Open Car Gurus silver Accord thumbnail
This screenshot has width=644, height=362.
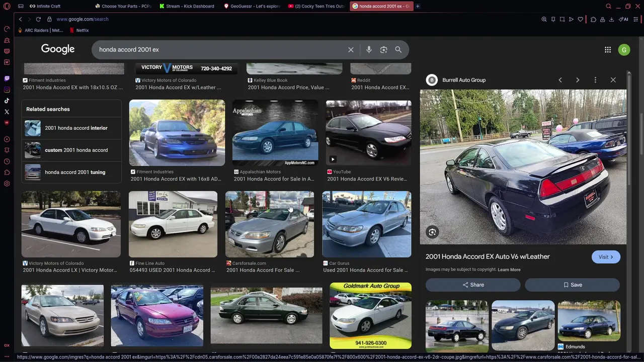[x=367, y=224]
